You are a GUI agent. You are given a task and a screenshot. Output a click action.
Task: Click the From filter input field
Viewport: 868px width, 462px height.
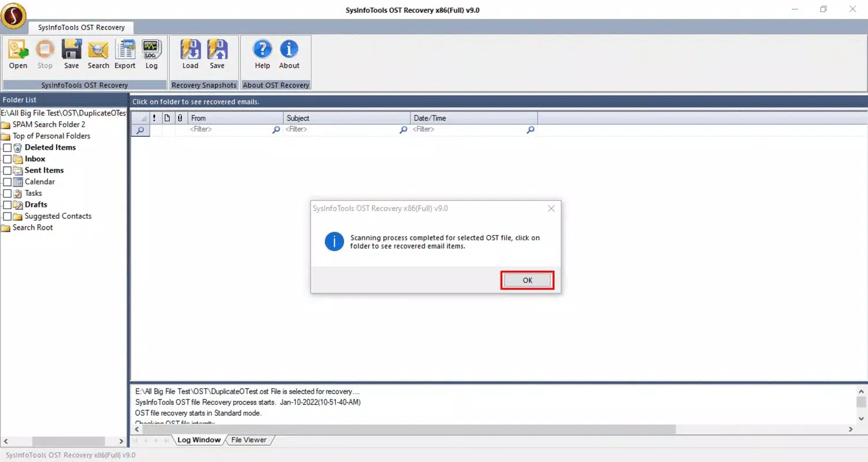[x=230, y=130]
